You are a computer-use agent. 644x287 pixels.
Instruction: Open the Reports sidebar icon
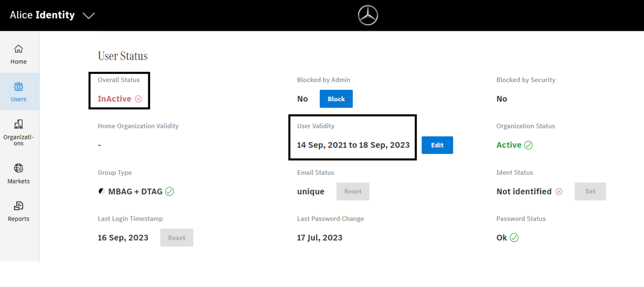point(18,206)
